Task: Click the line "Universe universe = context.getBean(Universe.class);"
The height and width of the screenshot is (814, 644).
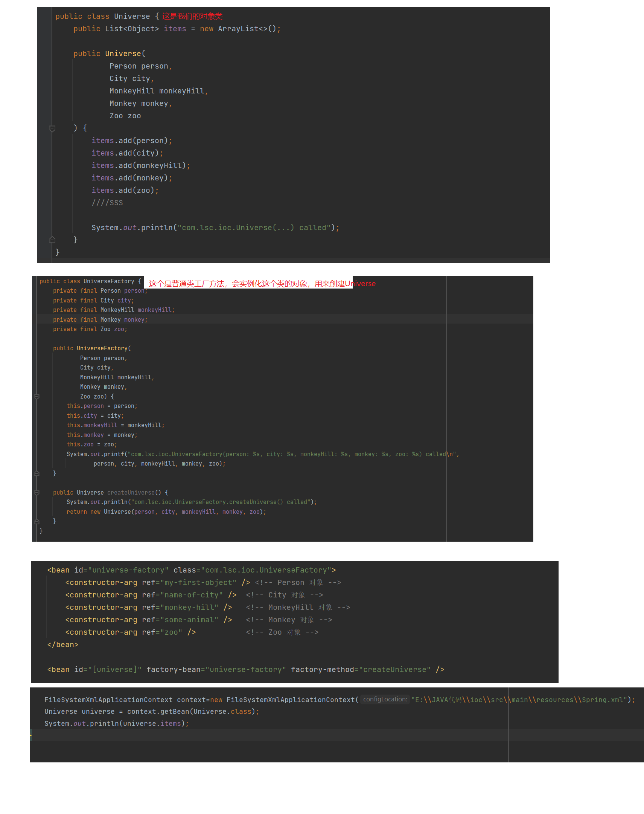Action: (x=152, y=711)
